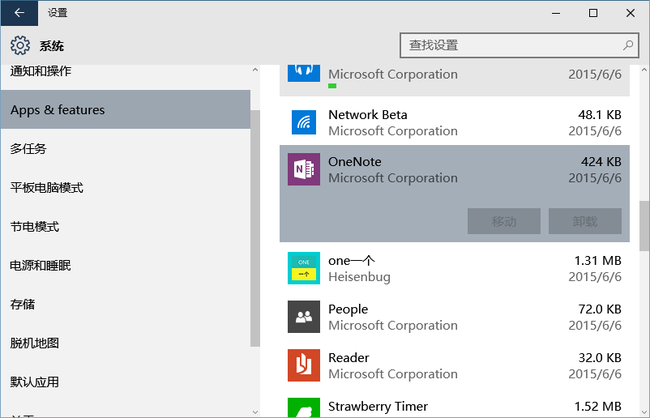The width and height of the screenshot is (650, 418).
Task: Select the Network Beta app name
Action: [x=368, y=114]
